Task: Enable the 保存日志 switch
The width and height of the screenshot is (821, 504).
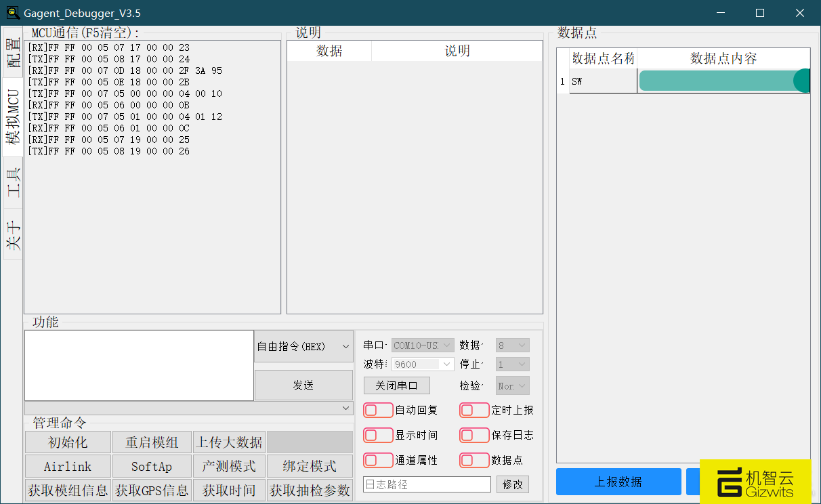Action: [x=474, y=435]
